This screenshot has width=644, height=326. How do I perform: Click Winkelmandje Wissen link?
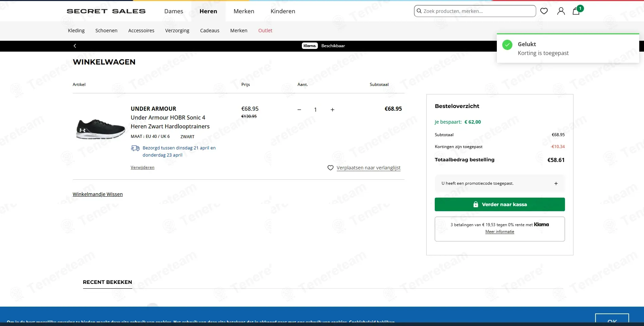[98, 194]
